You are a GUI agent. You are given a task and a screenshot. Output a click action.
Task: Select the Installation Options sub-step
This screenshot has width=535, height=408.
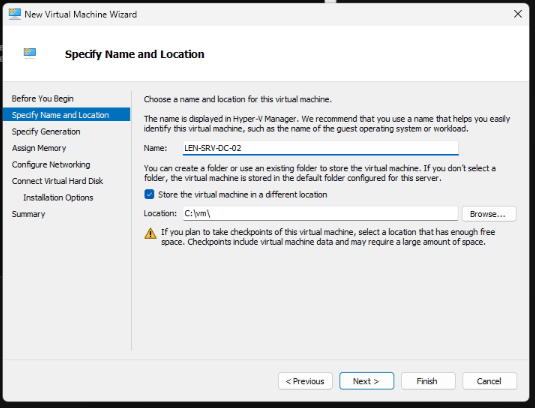click(x=58, y=198)
